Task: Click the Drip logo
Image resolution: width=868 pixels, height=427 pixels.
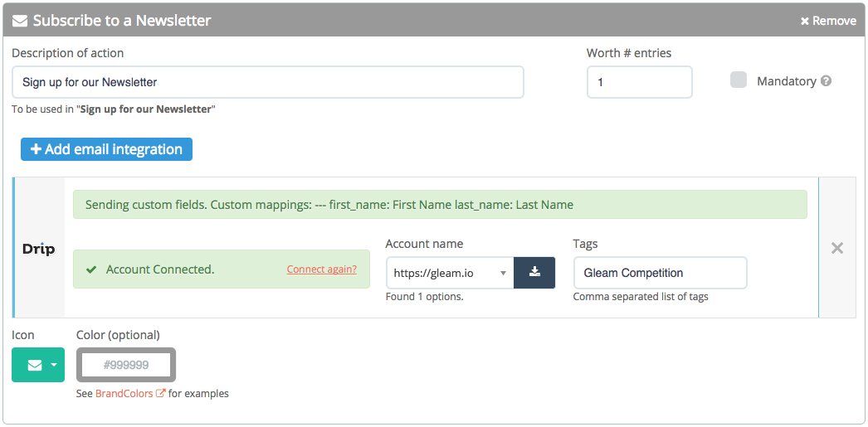Action: [x=39, y=249]
